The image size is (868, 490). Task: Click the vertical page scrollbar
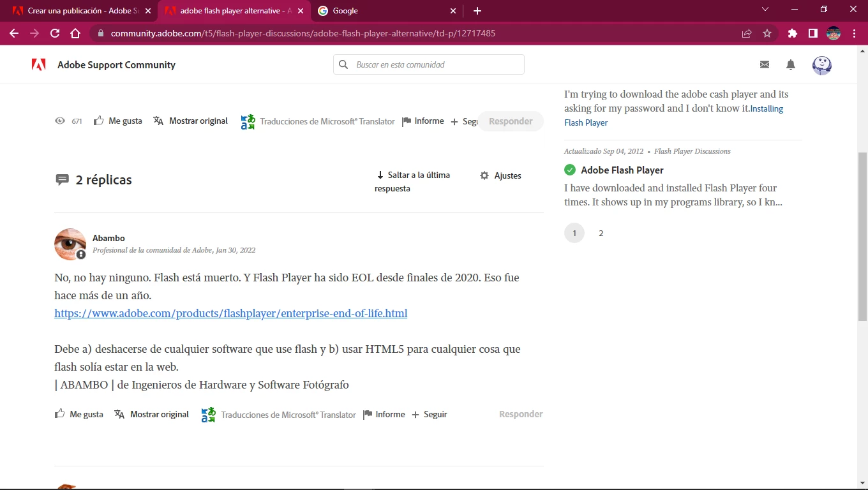coord(862,236)
